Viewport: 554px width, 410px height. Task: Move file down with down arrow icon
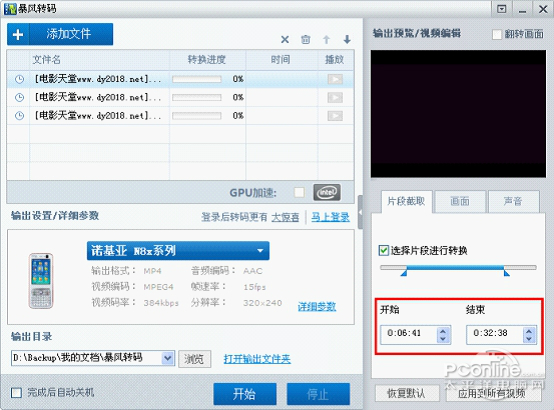tap(347, 40)
